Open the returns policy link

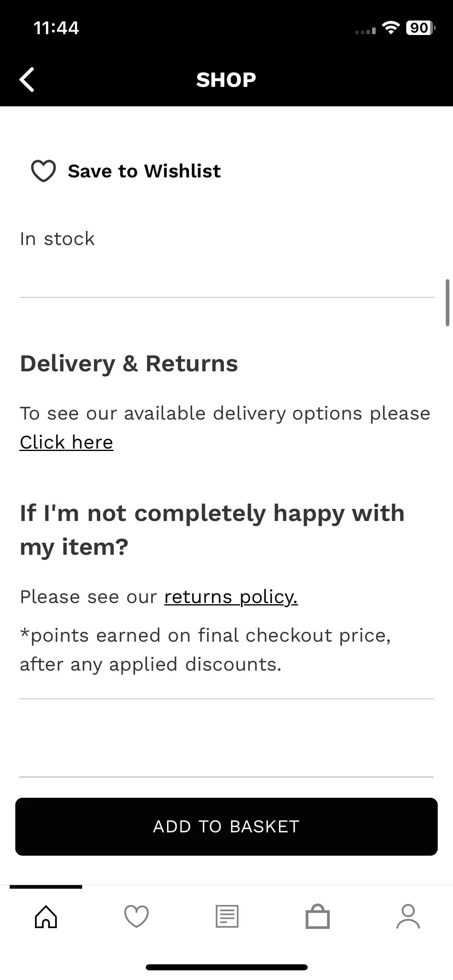pyautogui.click(x=231, y=597)
